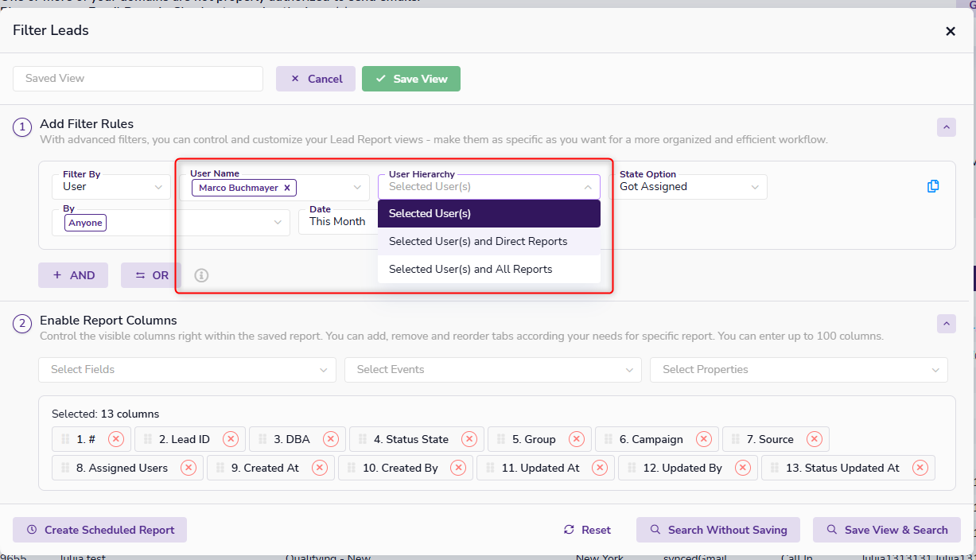The image size is (976, 560).
Task: Delete the Campaign column chip
Action: 704,439
